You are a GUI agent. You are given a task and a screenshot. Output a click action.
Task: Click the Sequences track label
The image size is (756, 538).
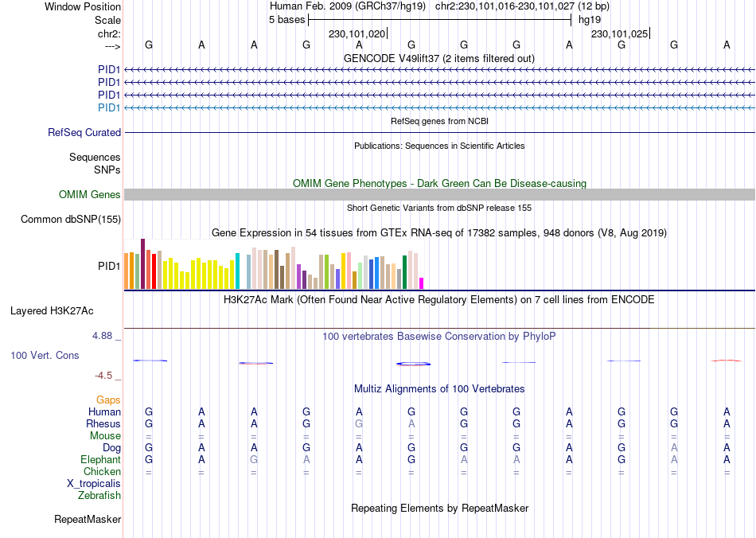[x=95, y=157]
